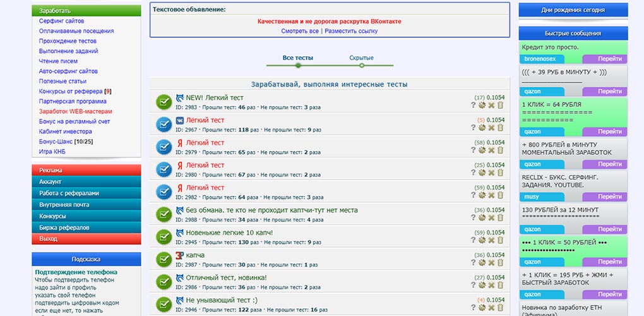
Task: Click the trash icon for test ID 2983
Action: click(500, 105)
